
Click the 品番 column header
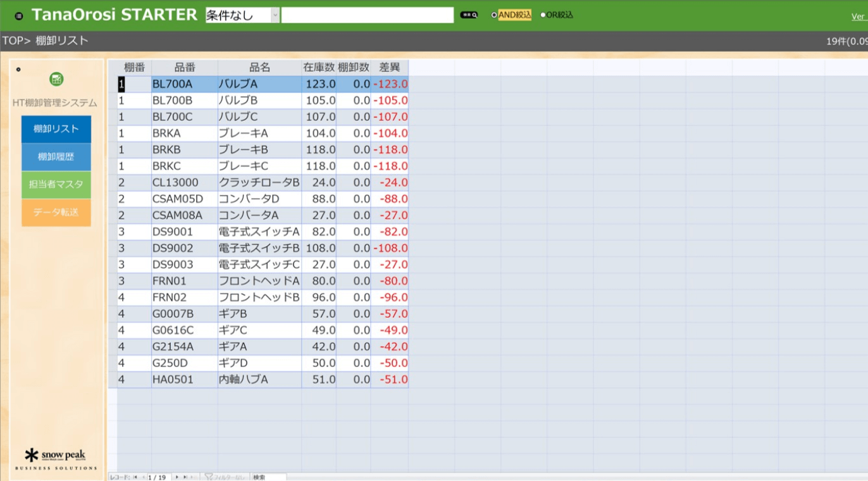tap(185, 68)
